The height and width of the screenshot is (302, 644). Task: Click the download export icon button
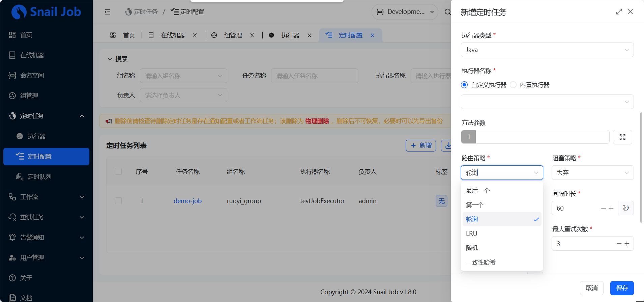[447, 146]
